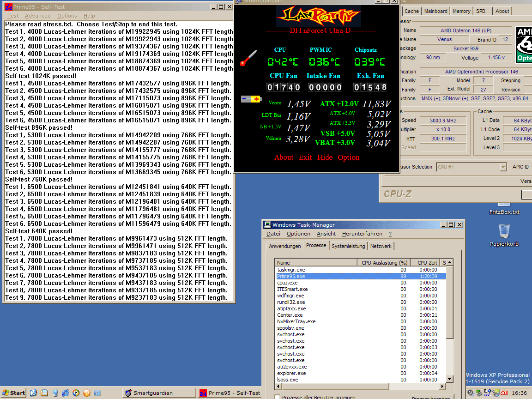532x399 pixels.
Task: Click the first quick launch icon beside Start
Action: 34,393
